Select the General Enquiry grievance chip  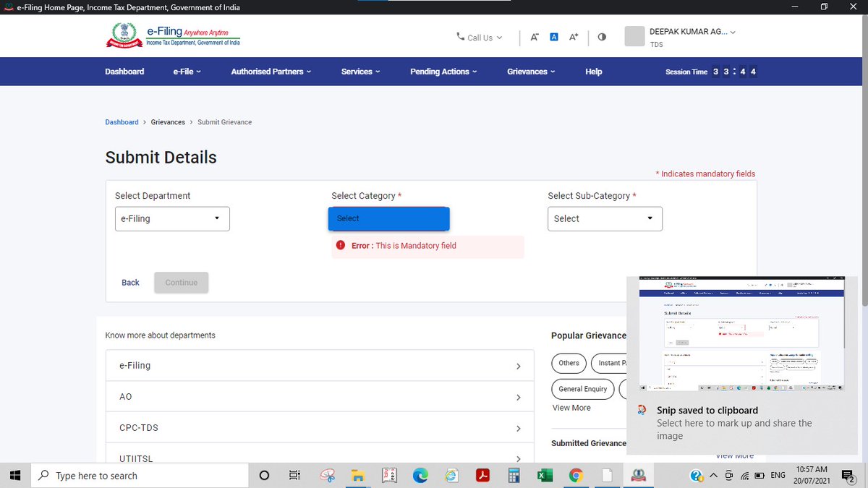[583, 389]
